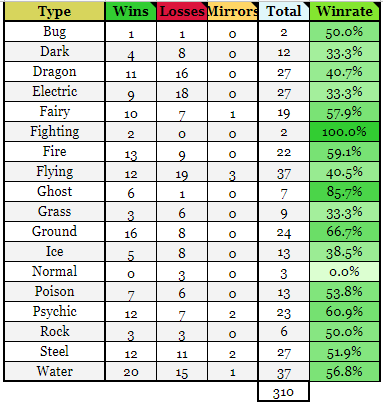Screen dimensions: 383x405
Task: Select the Steel total cell
Action: pyautogui.click(x=284, y=352)
